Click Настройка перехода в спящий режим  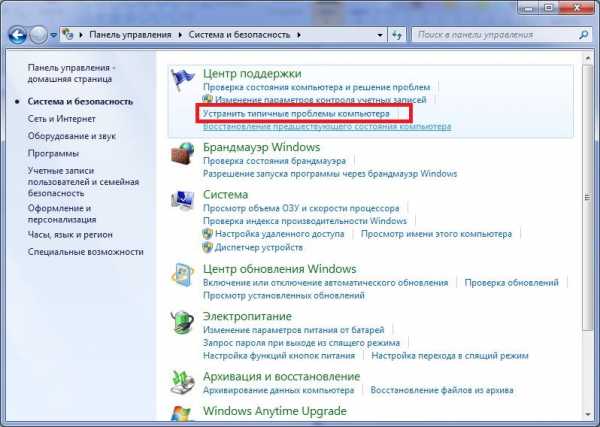450,356
